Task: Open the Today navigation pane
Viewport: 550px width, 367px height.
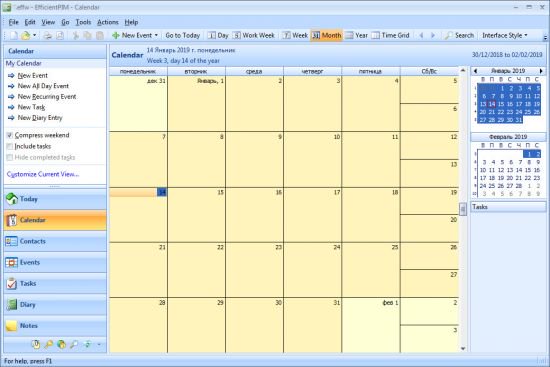Action: pos(55,199)
